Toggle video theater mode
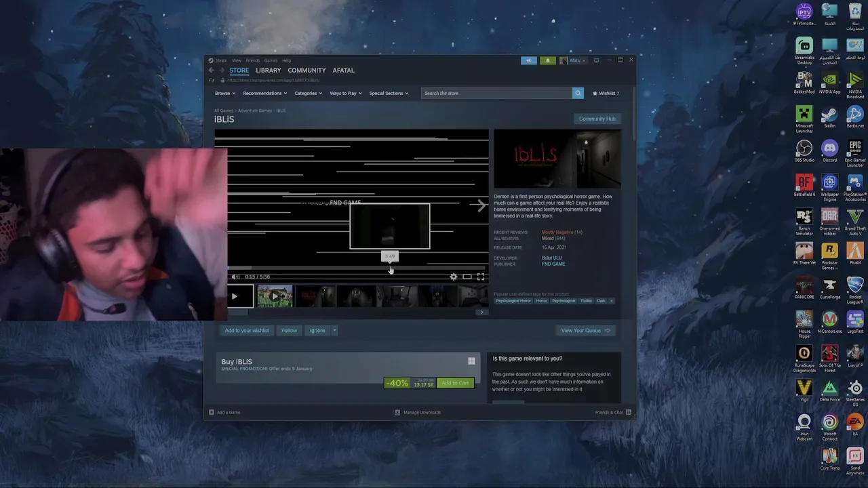The image size is (868, 488). [x=467, y=277]
